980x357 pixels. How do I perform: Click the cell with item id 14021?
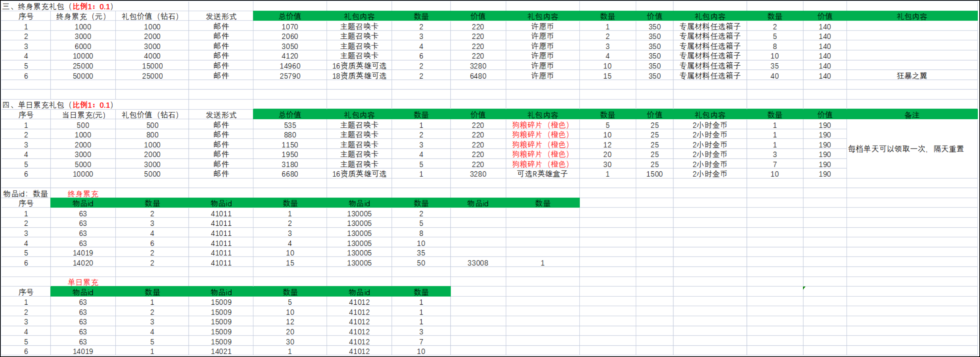(x=221, y=351)
